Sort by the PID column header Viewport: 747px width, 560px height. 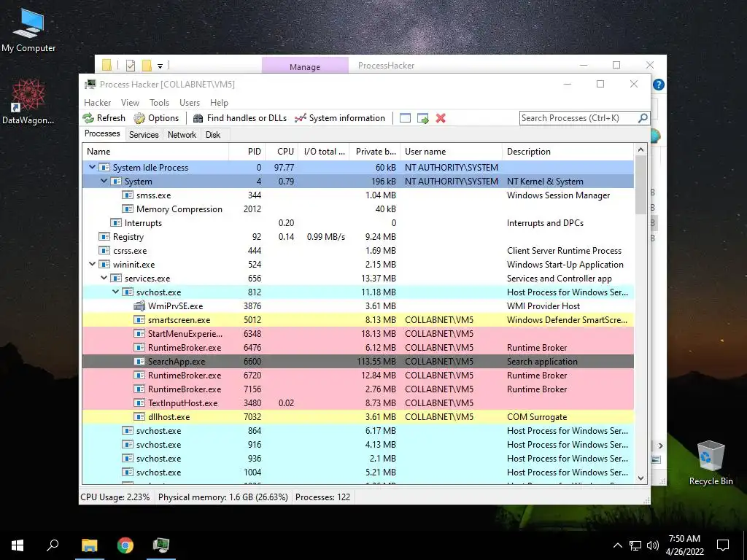[247, 152]
